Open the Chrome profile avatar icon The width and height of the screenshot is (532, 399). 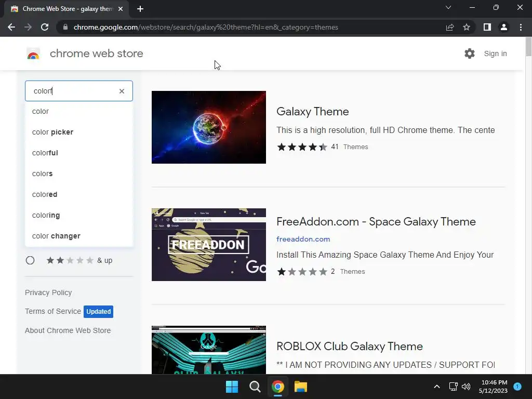point(504,27)
